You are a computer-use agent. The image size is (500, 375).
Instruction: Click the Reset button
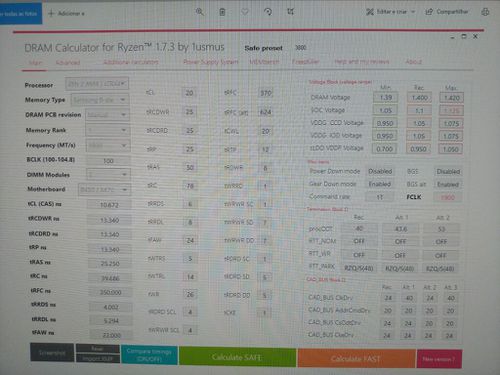tap(97, 349)
